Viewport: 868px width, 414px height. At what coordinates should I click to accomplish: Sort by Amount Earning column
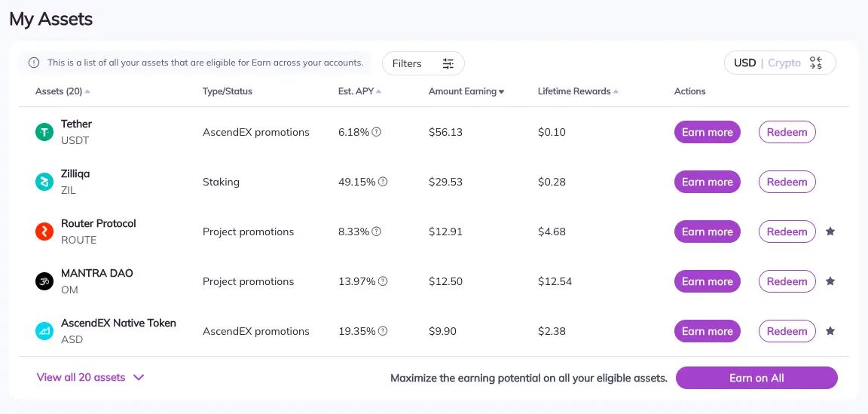pos(466,91)
